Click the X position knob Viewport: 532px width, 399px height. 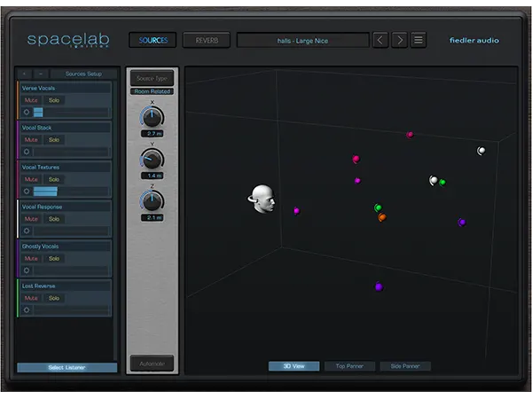pyautogui.click(x=152, y=117)
